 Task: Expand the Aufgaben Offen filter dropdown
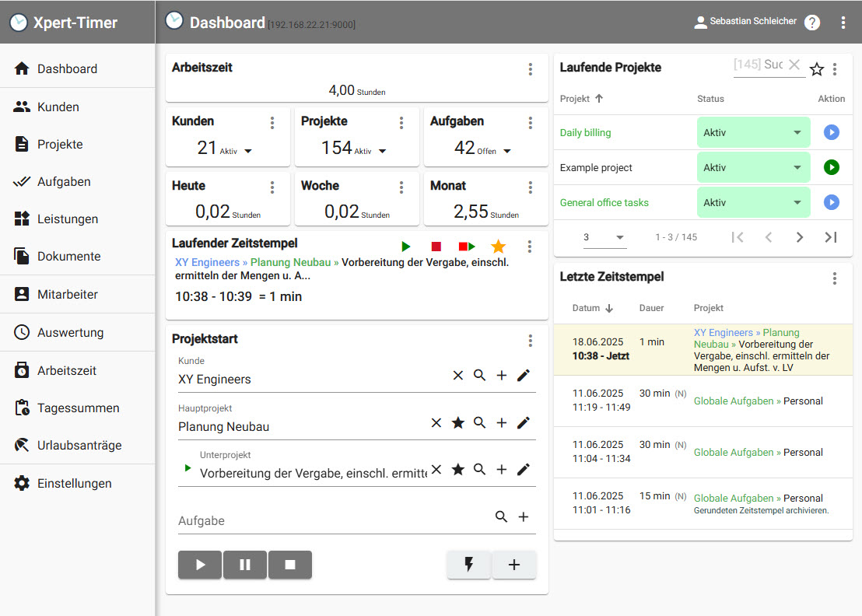[x=507, y=151]
